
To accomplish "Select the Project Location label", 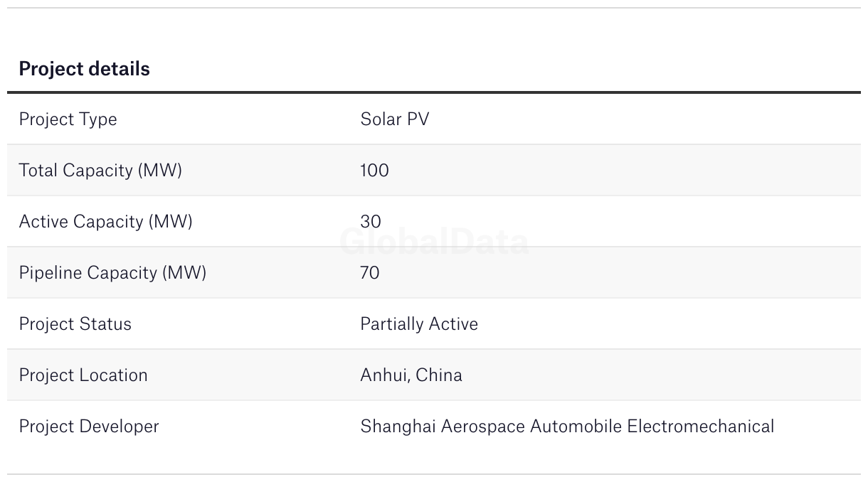I will 83,375.
